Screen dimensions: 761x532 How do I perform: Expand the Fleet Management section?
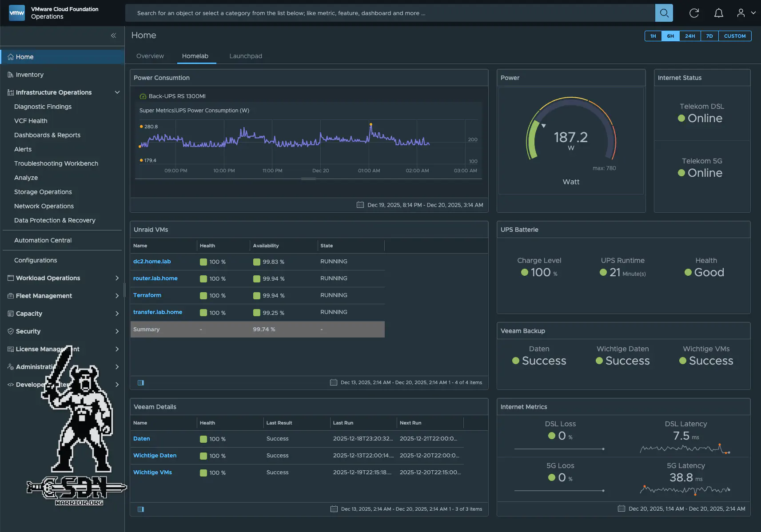[117, 296]
